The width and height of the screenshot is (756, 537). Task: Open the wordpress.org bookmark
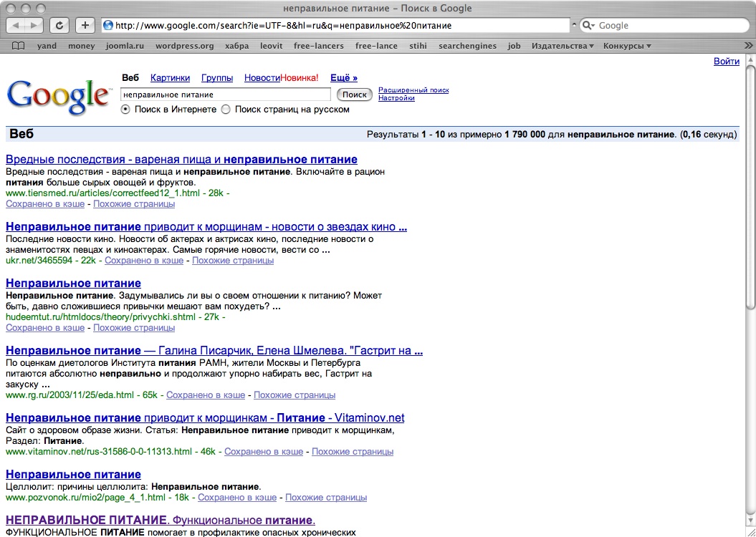coord(185,47)
